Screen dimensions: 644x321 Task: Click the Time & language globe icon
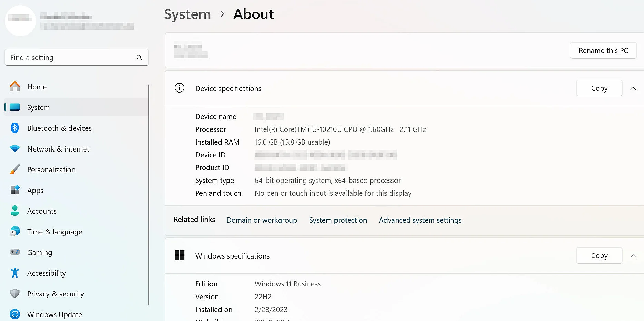tap(15, 231)
